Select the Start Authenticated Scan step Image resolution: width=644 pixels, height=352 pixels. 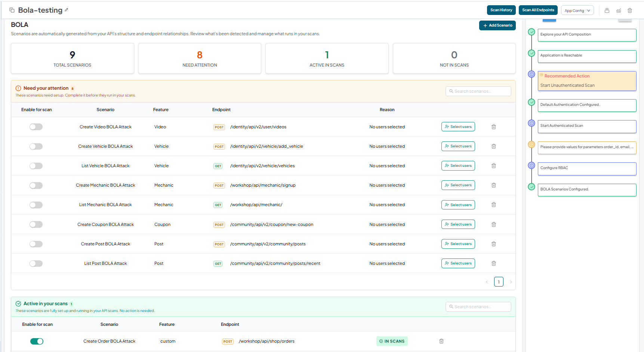tap(586, 126)
